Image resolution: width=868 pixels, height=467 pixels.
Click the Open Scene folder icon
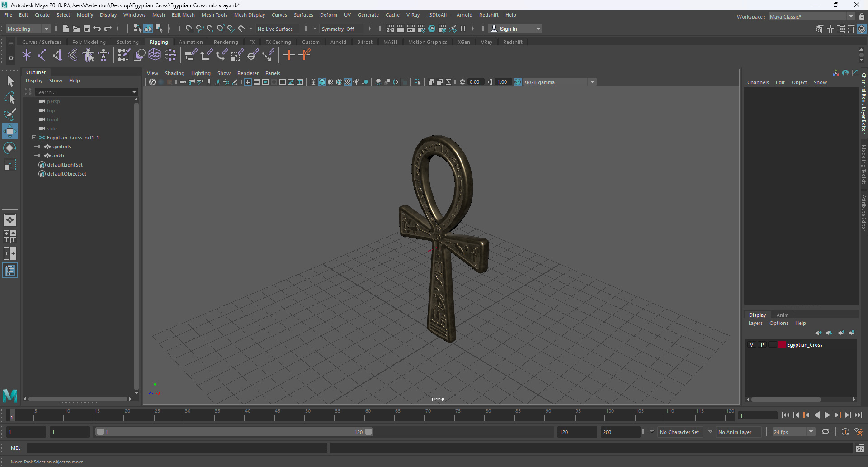[76, 29]
